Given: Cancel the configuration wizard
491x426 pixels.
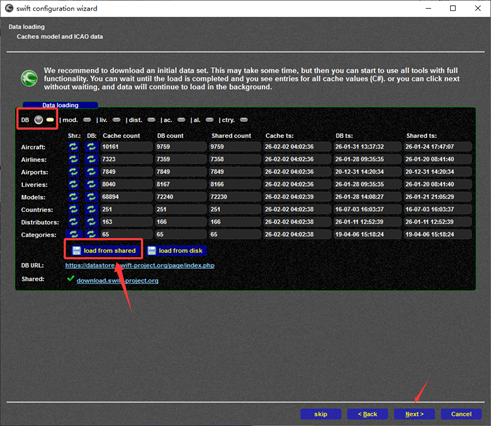Looking at the screenshot, I should 461,414.
